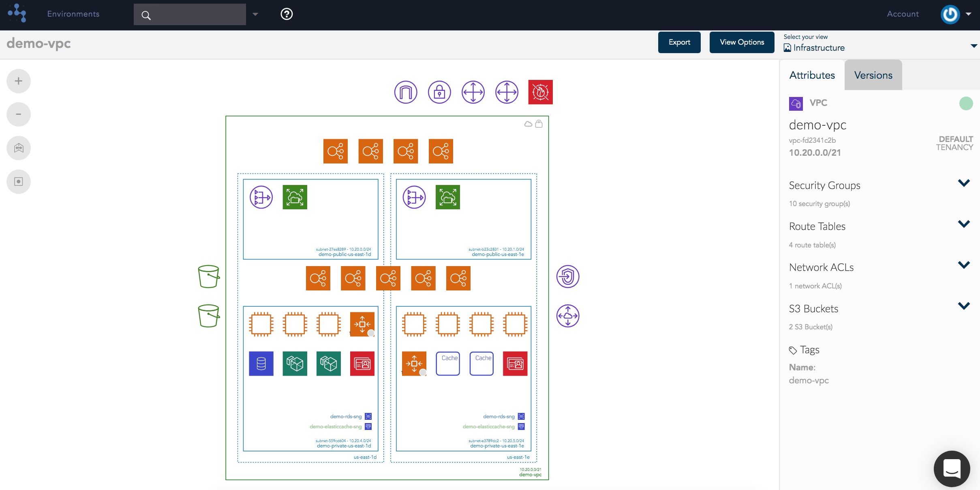
Task: Expand the Route Tables section
Action: 964,224
